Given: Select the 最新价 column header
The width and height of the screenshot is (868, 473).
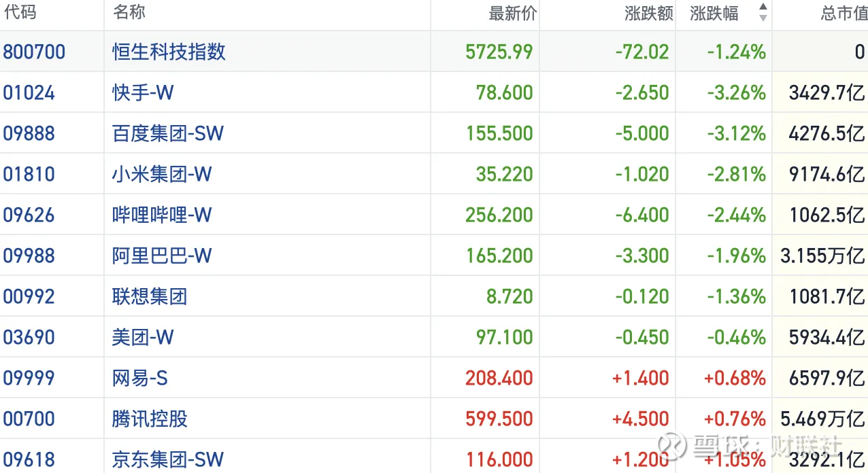Looking at the screenshot, I should tap(514, 14).
